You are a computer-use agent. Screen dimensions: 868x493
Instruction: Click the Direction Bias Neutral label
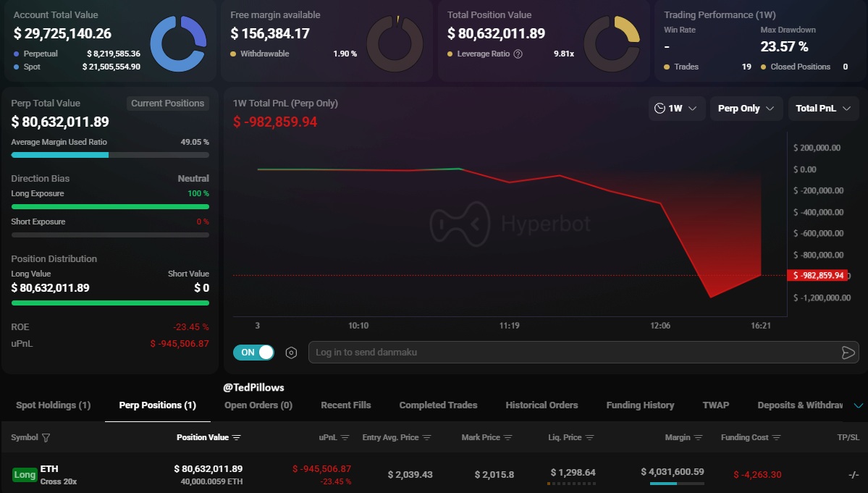point(193,179)
